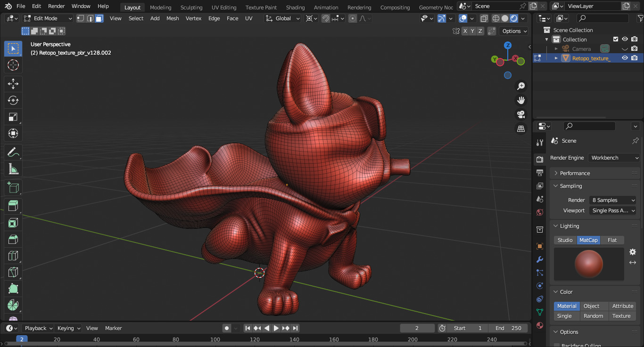Switch to the Shading workspace tab

pyautogui.click(x=295, y=7)
